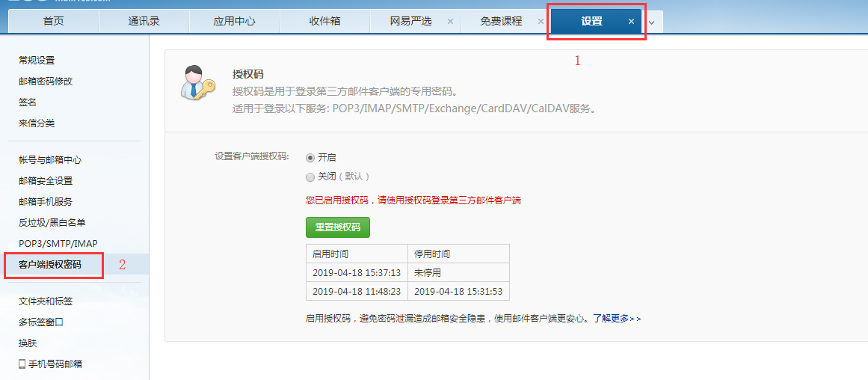Click the 2019-04-18 15:37:13 cell
The image size is (868, 380).
[357, 273]
